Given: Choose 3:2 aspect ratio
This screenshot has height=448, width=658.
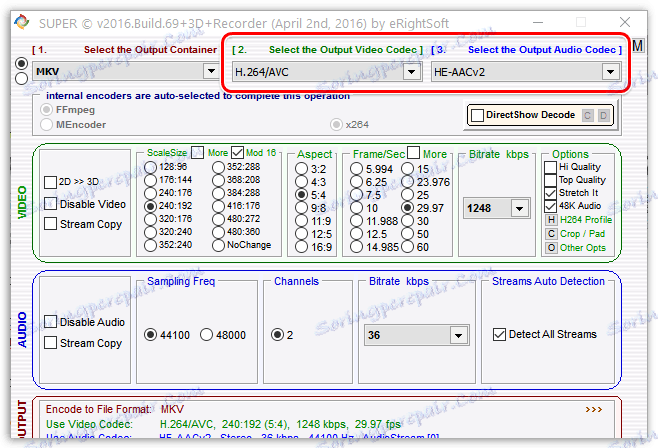Looking at the screenshot, I should point(301,169).
